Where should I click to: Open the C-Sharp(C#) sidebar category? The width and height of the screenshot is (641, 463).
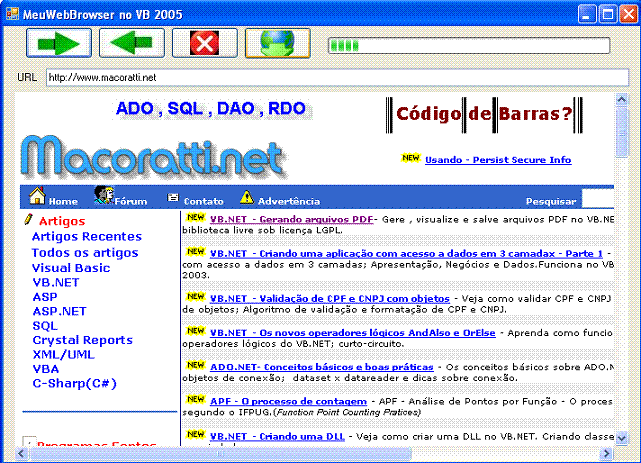pyautogui.click(x=75, y=384)
